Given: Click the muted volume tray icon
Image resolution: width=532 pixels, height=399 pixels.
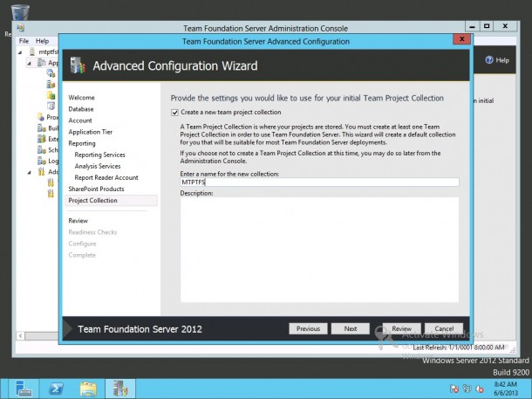Looking at the screenshot, I should pos(480,389).
